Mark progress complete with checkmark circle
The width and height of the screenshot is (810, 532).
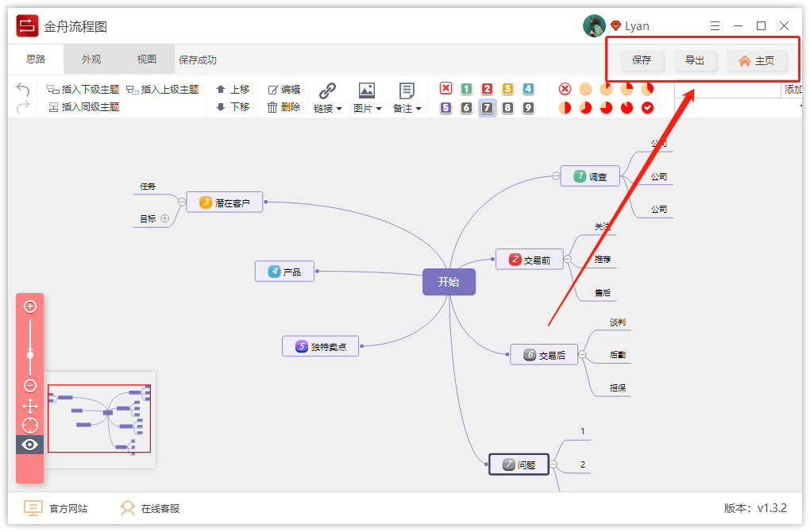(x=647, y=107)
